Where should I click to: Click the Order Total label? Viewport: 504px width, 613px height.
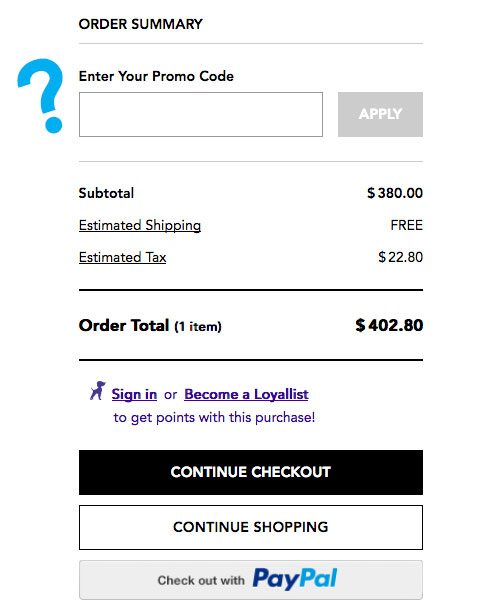[x=124, y=326]
